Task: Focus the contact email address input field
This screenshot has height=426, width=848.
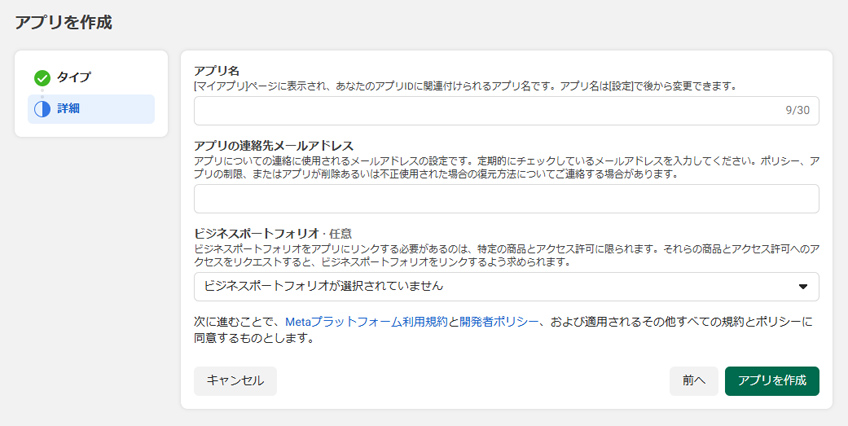Action: coord(506,199)
